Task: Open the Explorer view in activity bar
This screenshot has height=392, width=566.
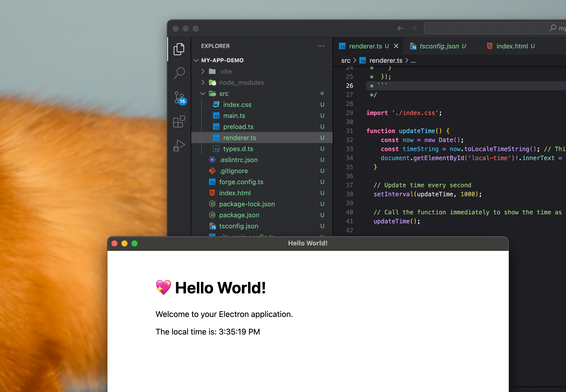Action: 179,49
